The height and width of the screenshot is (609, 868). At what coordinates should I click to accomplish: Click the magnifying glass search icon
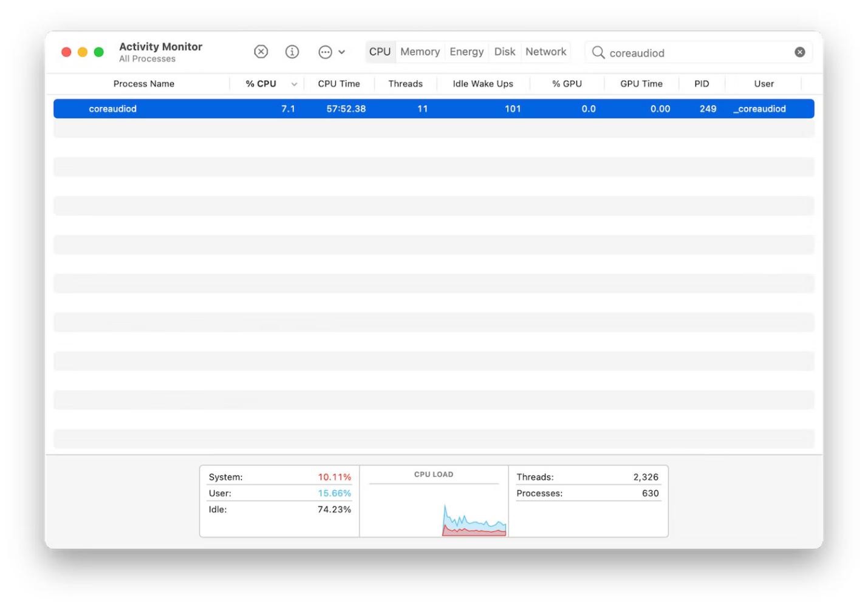(x=598, y=53)
